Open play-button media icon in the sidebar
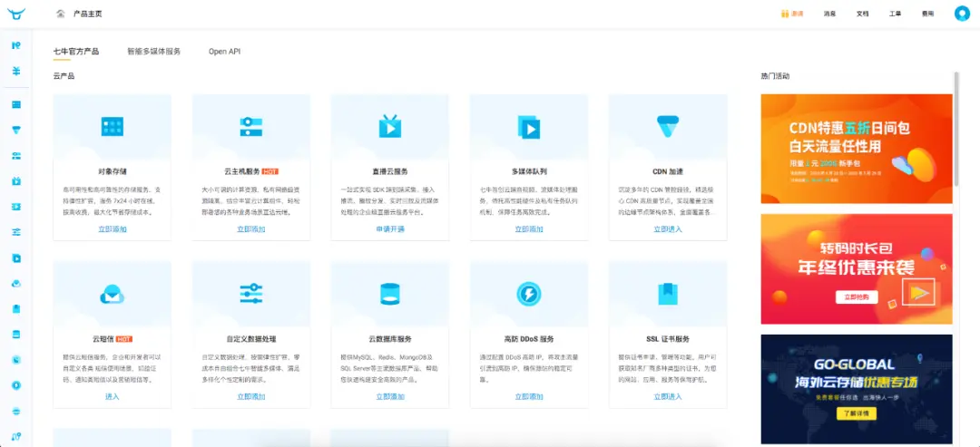This screenshot has width=980, height=447. [16, 258]
